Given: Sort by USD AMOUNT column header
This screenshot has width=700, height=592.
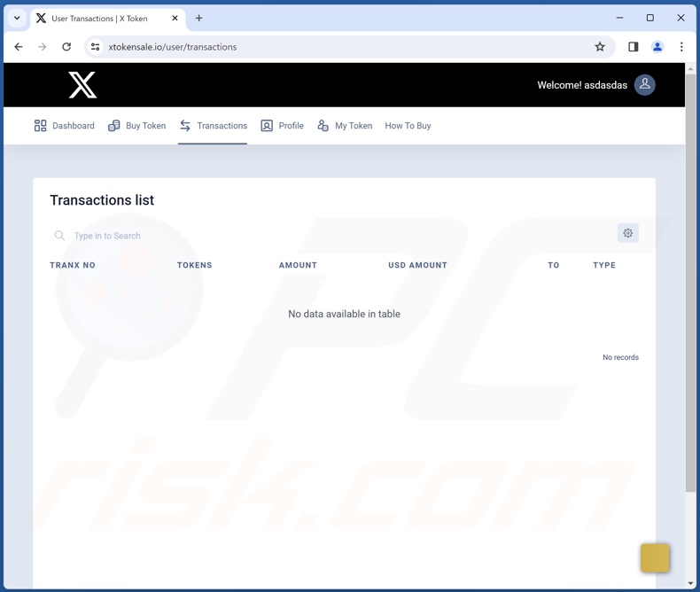Looking at the screenshot, I should click(417, 265).
